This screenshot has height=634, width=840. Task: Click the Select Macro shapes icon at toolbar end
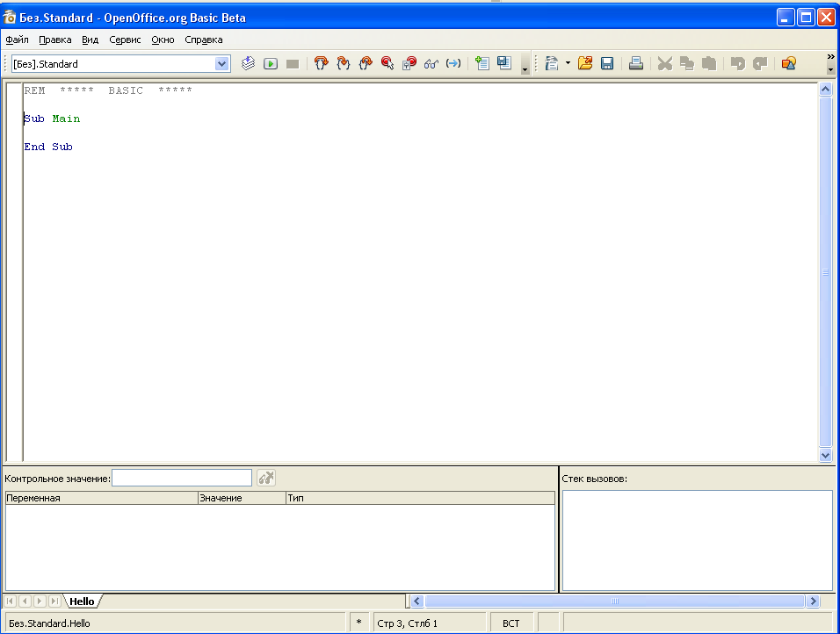[x=788, y=64]
